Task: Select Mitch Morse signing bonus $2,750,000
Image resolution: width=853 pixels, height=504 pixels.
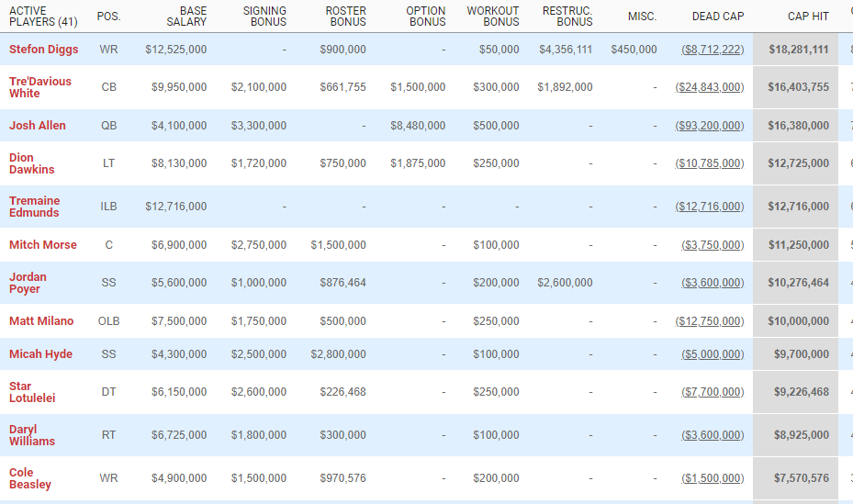Action: click(x=258, y=245)
